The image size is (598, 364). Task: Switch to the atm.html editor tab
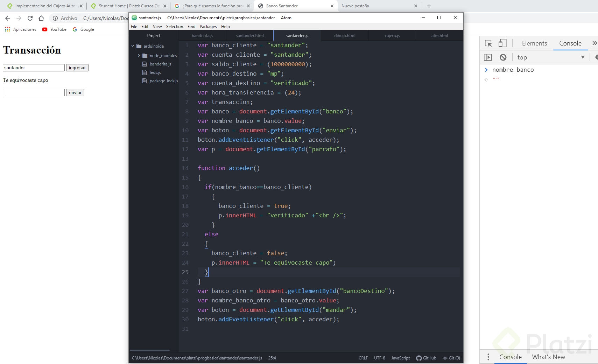[439, 36]
